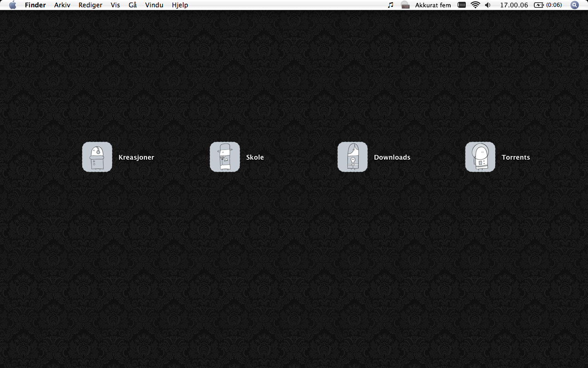Open the battery status menu

(x=539, y=5)
